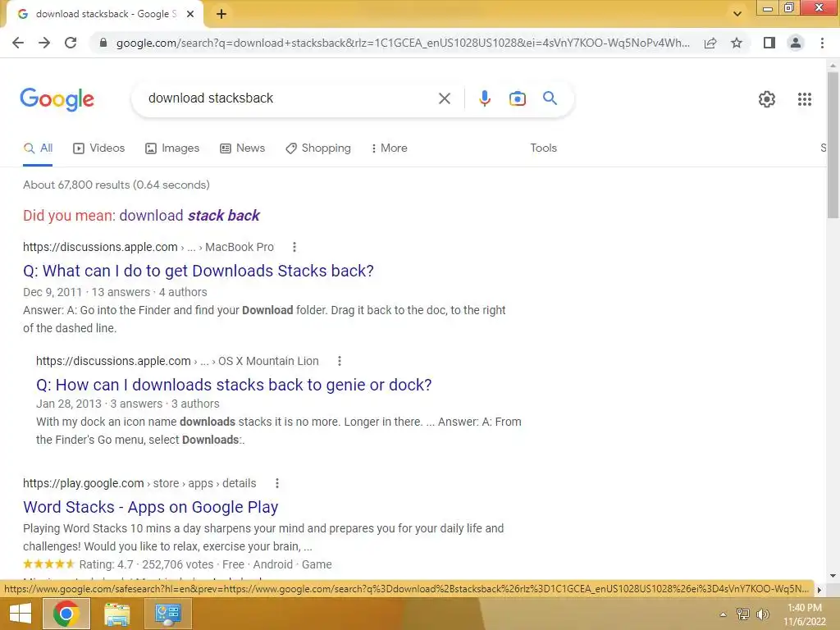
Task: Switch to the Images tab
Action: pos(172,148)
